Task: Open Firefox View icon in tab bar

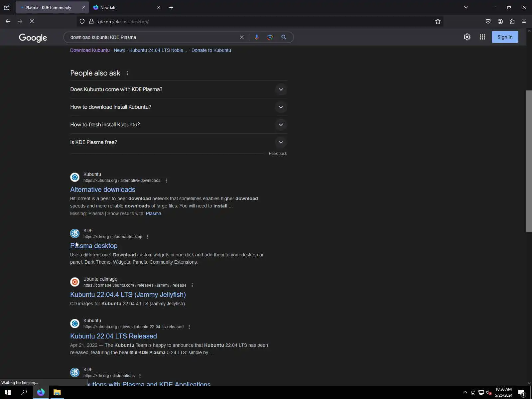Action: pyautogui.click(x=7, y=7)
